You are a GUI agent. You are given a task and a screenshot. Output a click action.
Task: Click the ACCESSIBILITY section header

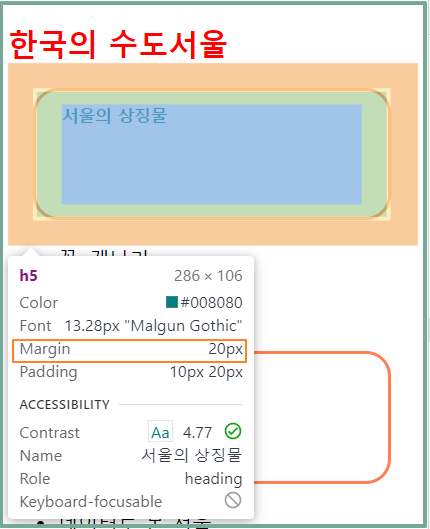[x=65, y=405]
